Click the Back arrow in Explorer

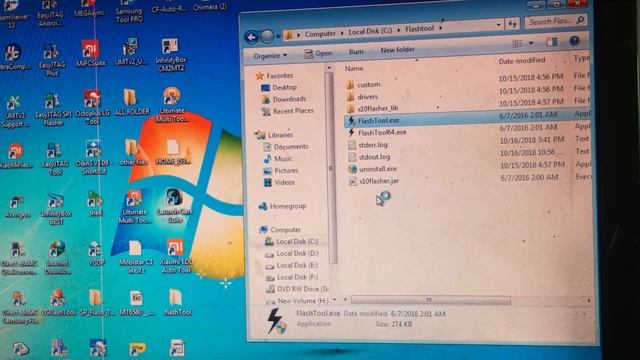tap(251, 38)
